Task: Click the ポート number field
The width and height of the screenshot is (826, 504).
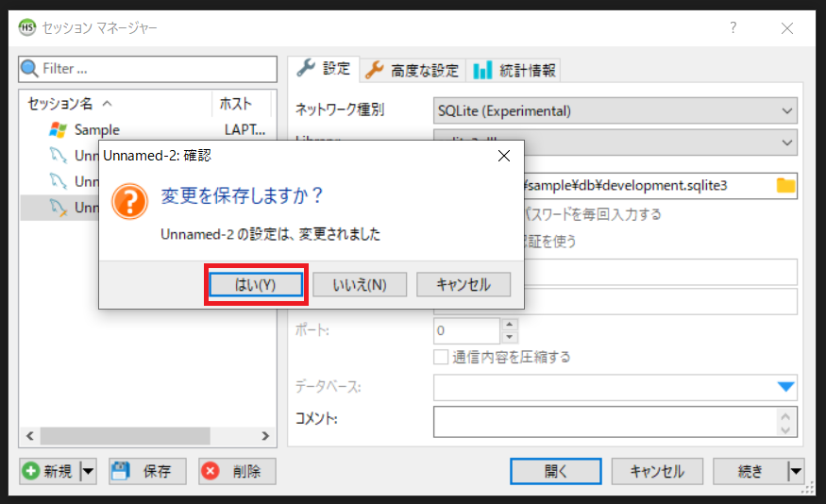Action: point(466,330)
